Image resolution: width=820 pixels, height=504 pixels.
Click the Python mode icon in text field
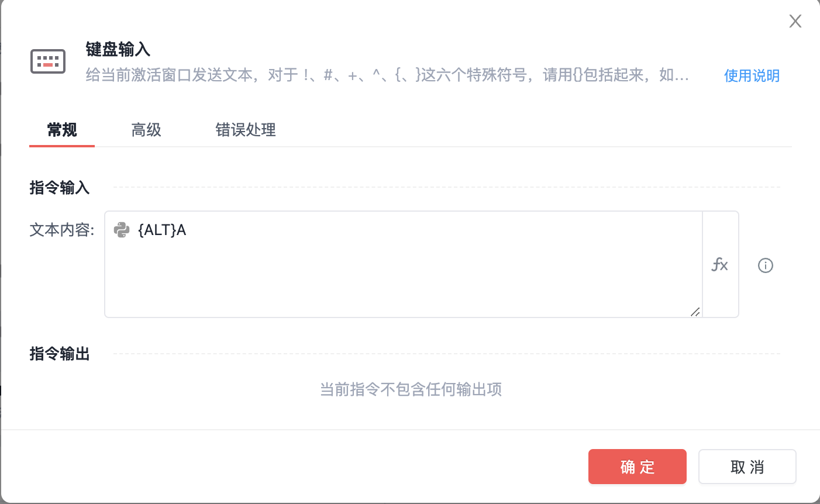click(122, 230)
